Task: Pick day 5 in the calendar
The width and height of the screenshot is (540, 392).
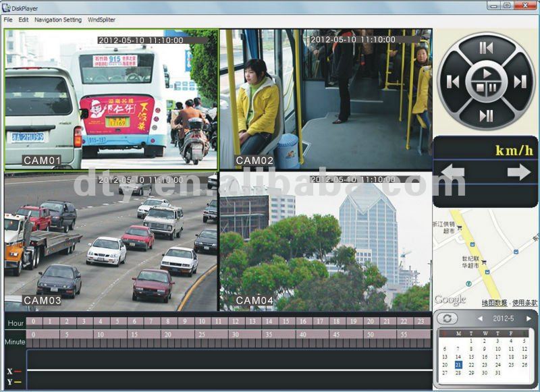Action: pos(524,341)
